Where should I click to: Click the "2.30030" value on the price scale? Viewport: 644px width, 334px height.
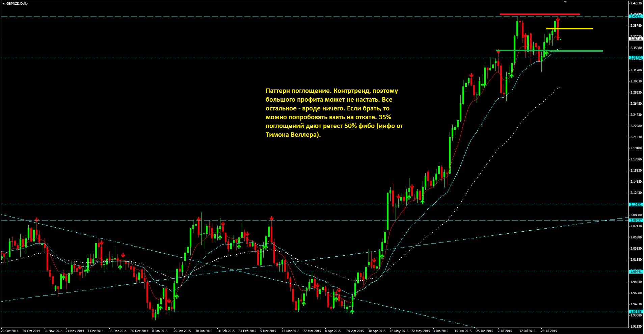point(636,81)
